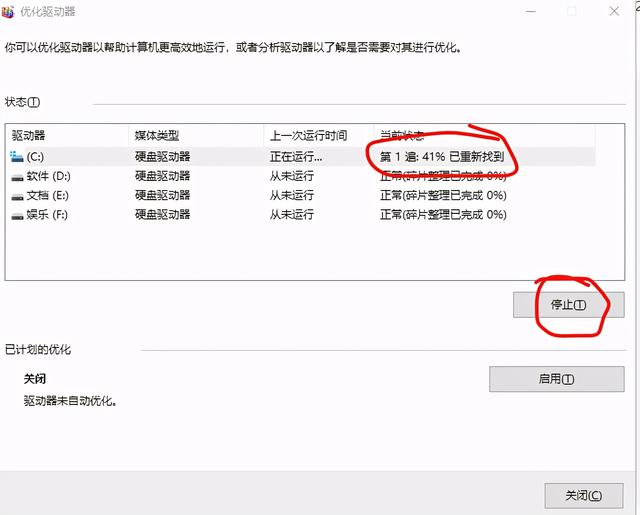640x515 pixels.
Task: Select the 软件 (D:) drive icon
Action: (x=17, y=177)
